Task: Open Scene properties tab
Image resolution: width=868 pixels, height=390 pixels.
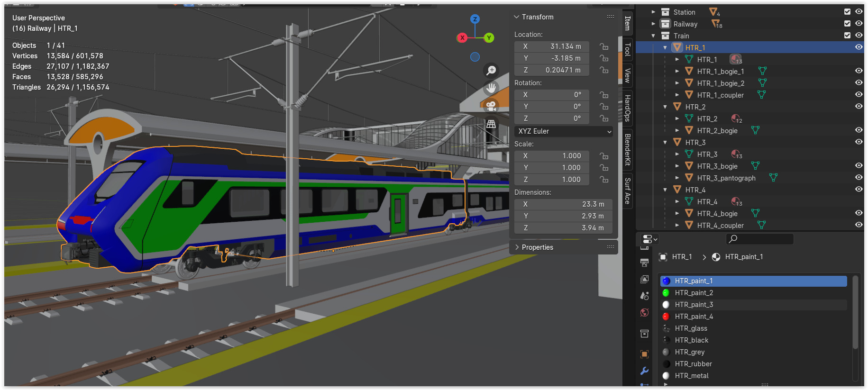Action: coord(644,296)
